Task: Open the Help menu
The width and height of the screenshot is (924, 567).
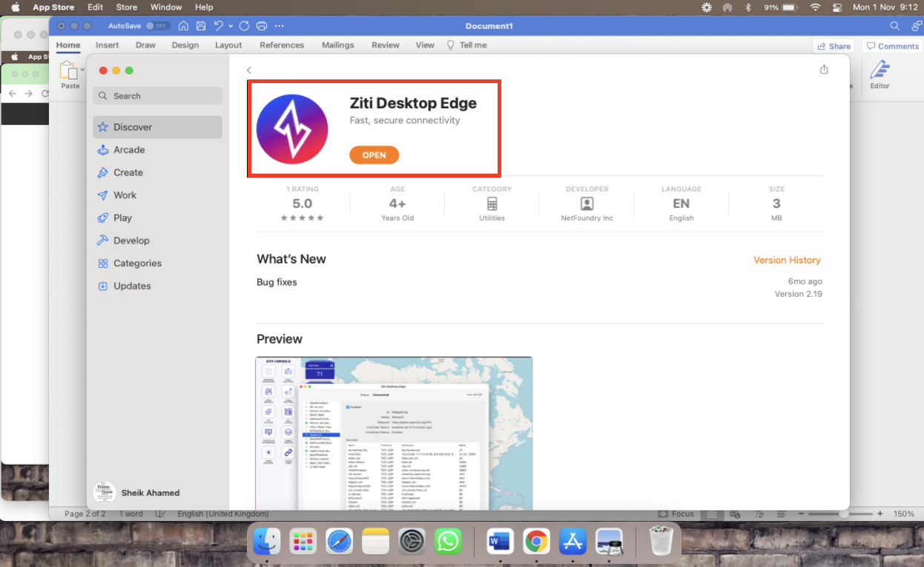Action: 204,7
